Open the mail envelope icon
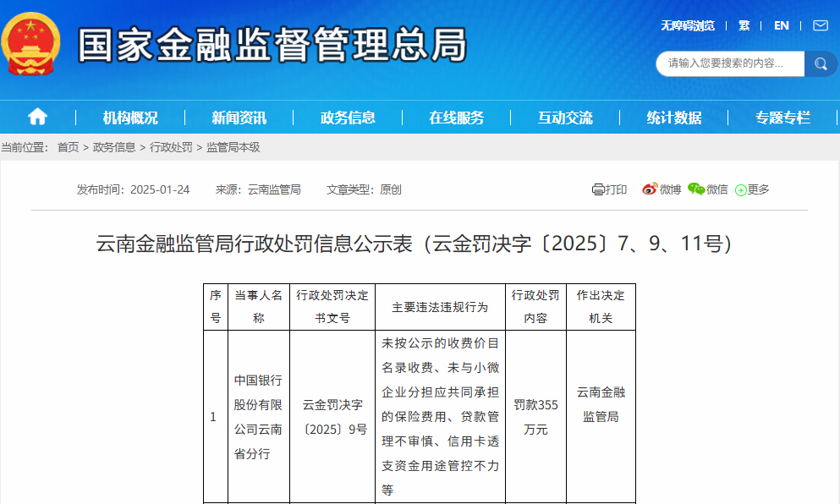840x504 pixels. 820,25
